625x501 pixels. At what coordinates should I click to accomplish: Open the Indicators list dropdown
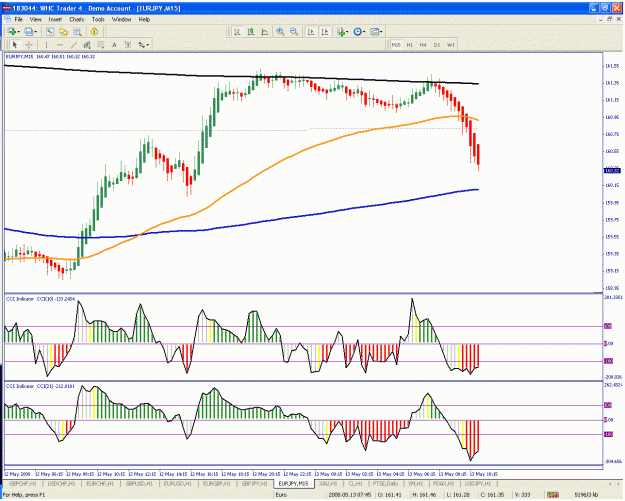point(342,31)
